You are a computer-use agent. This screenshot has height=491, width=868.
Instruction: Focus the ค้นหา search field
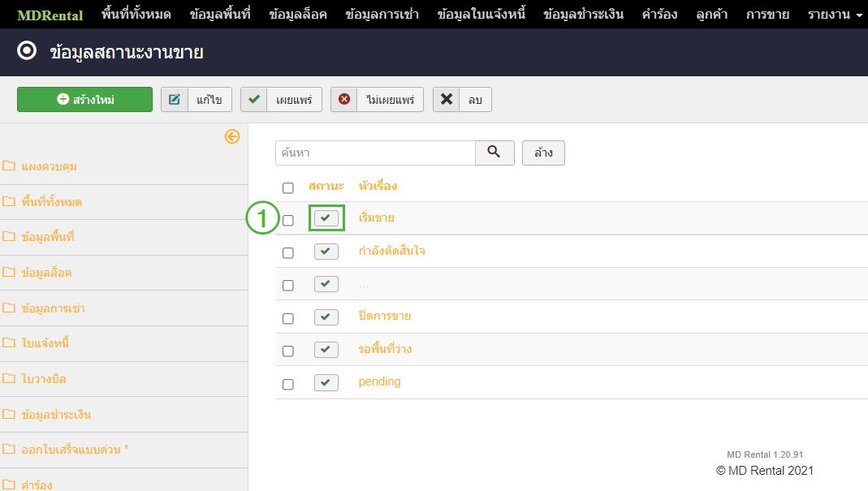coord(375,153)
